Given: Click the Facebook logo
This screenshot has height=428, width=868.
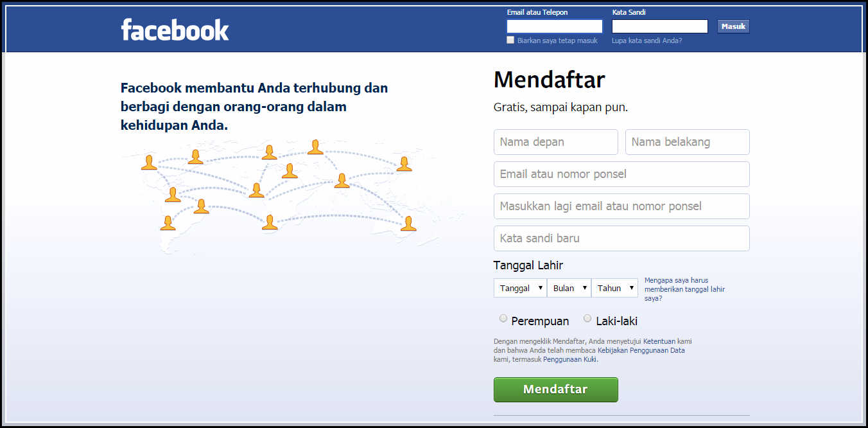Looking at the screenshot, I should point(175,30).
